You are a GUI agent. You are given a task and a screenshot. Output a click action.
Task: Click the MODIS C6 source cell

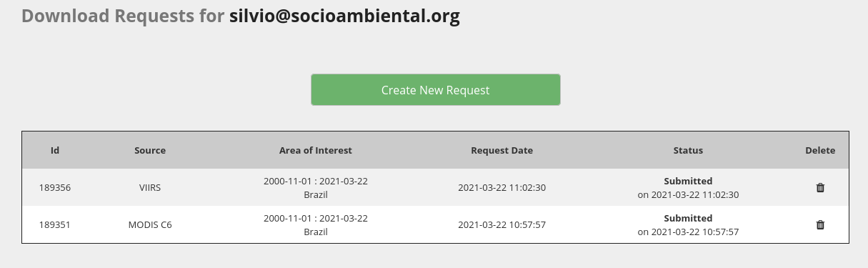click(x=150, y=225)
